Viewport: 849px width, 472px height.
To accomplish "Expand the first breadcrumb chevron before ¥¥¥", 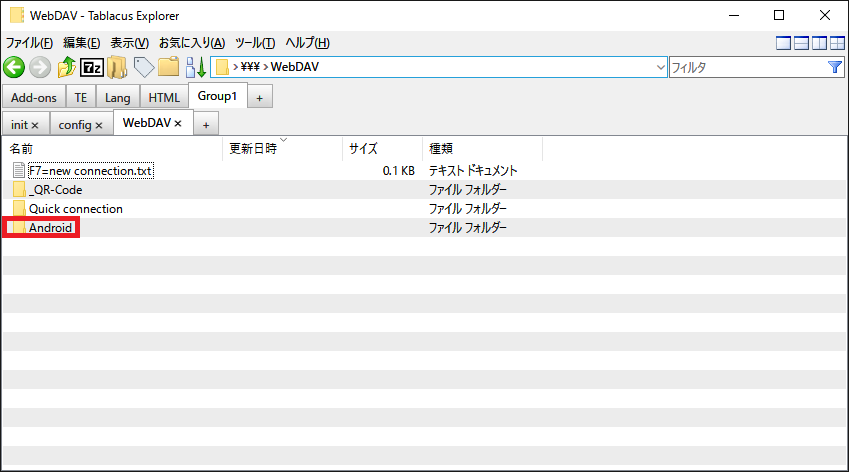I will pyautogui.click(x=236, y=67).
